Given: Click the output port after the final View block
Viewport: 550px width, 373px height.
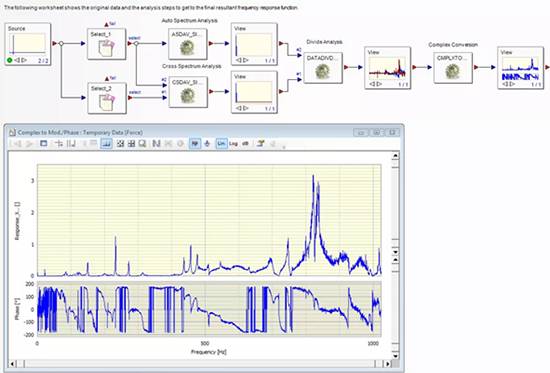Looking at the screenshot, I should coord(548,67).
